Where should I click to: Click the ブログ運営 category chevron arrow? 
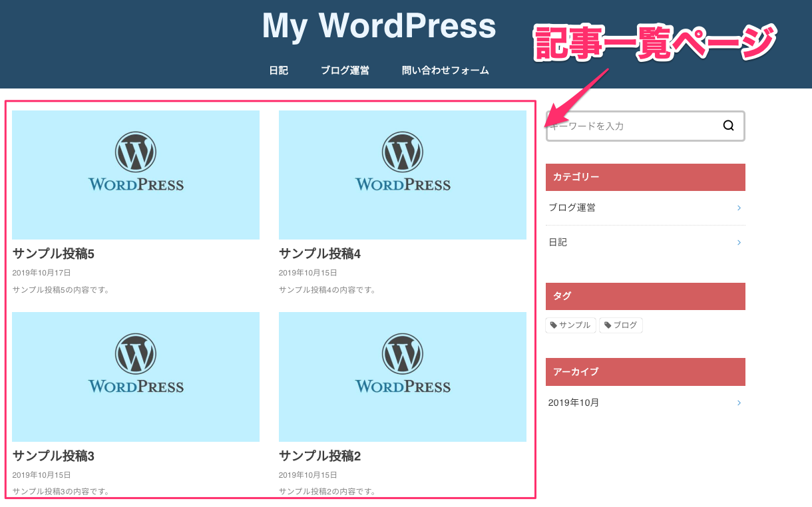[739, 208]
